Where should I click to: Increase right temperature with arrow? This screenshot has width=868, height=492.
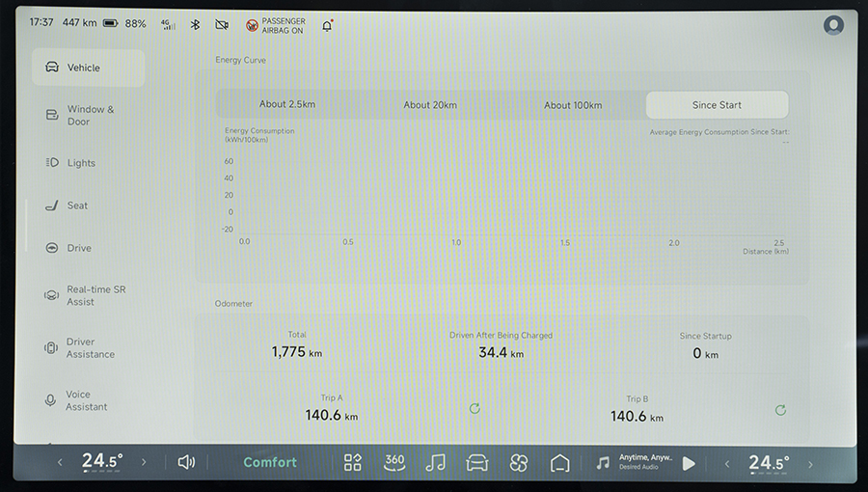[x=810, y=464]
